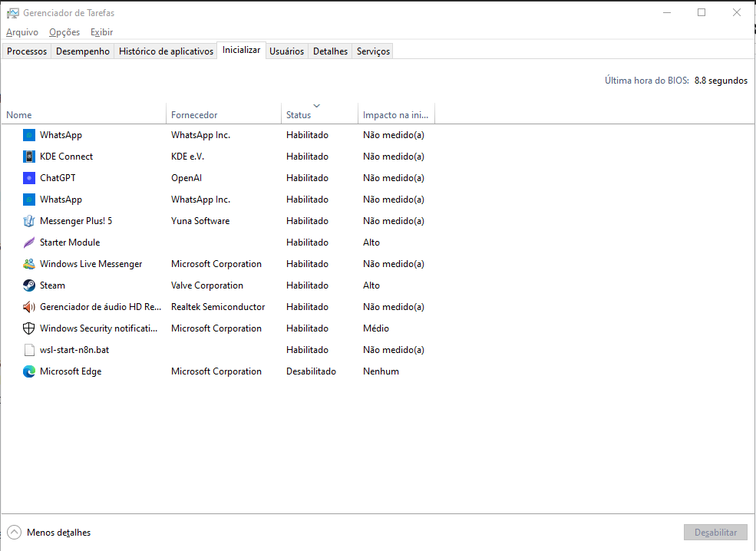Select the Steam startup entry name
The height and width of the screenshot is (551, 756).
pyautogui.click(x=52, y=285)
